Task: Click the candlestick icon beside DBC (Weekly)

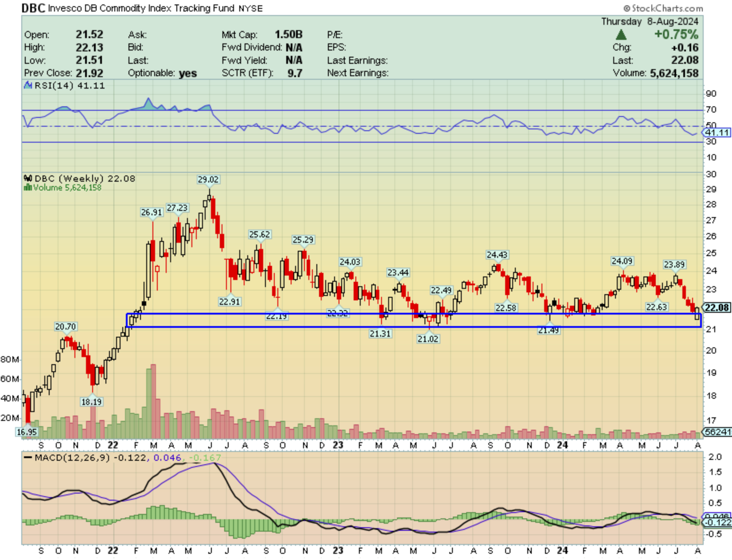Action: (28, 179)
